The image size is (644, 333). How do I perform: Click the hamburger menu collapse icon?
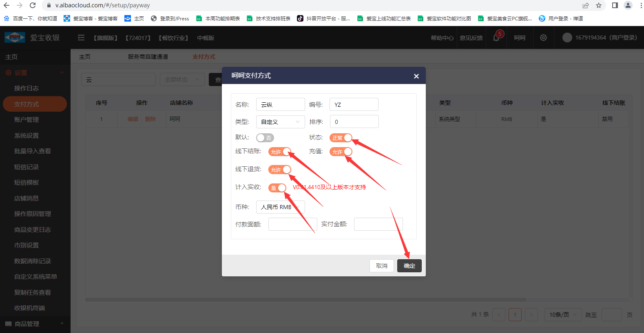coord(81,37)
